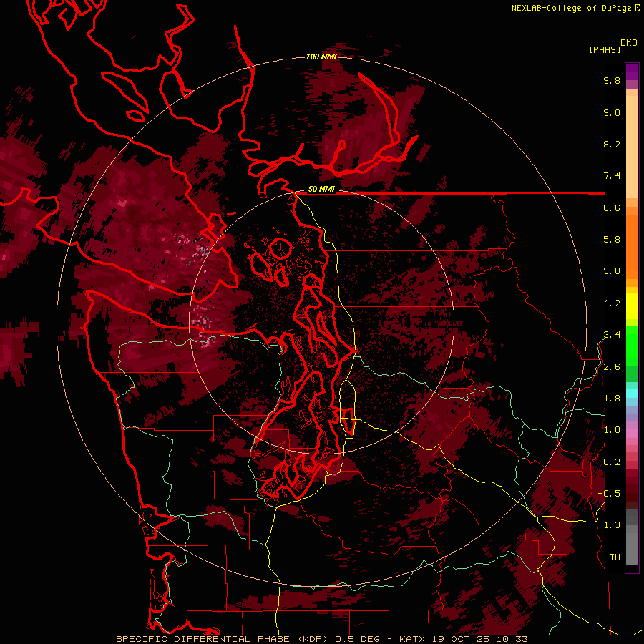Click the 7.4 color scale label
The width and height of the screenshot is (644, 644).
(x=612, y=176)
